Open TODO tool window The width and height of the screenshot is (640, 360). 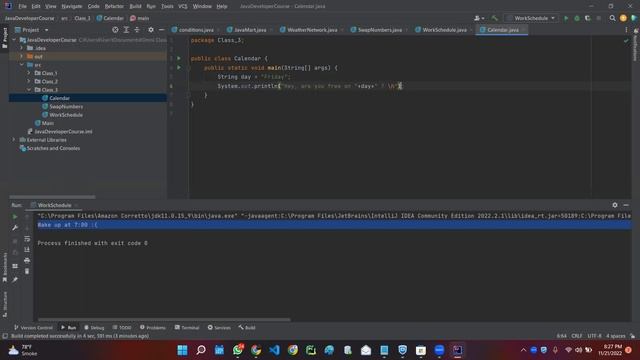[x=122, y=327]
